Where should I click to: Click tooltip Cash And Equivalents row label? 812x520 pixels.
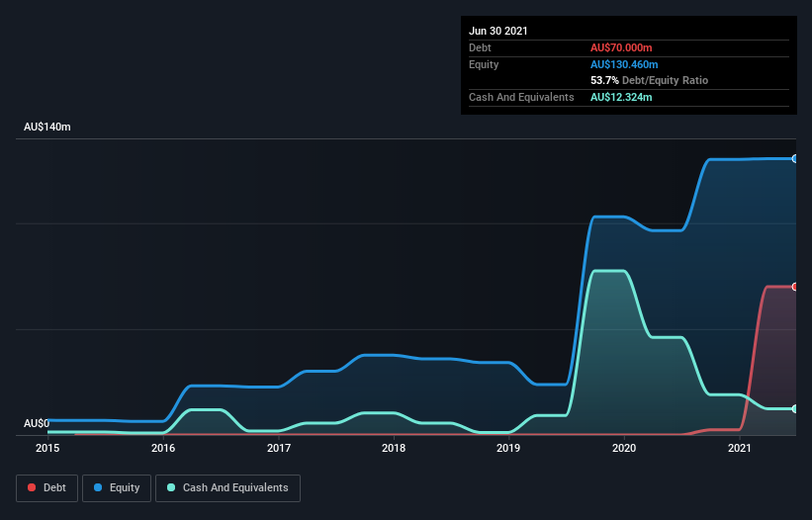click(521, 97)
